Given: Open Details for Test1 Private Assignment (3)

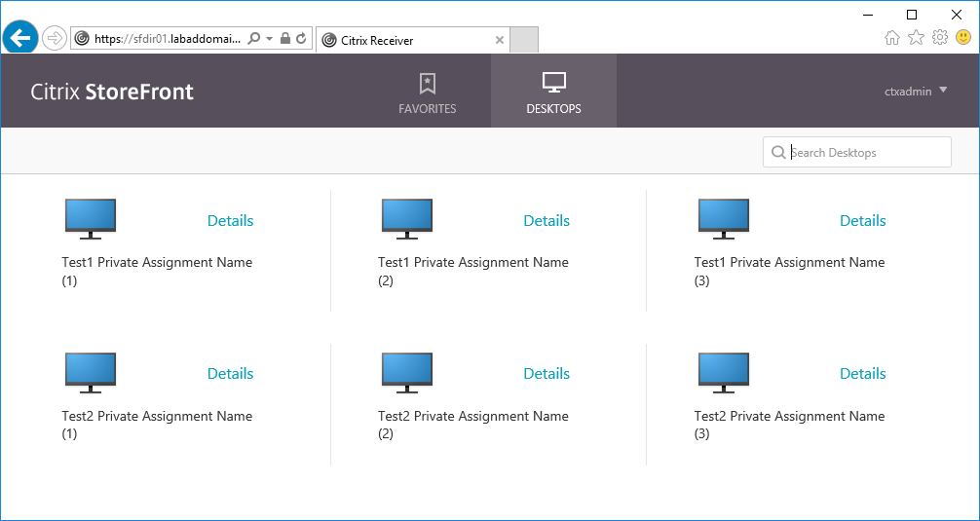Looking at the screenshot, I should [862, 221].
